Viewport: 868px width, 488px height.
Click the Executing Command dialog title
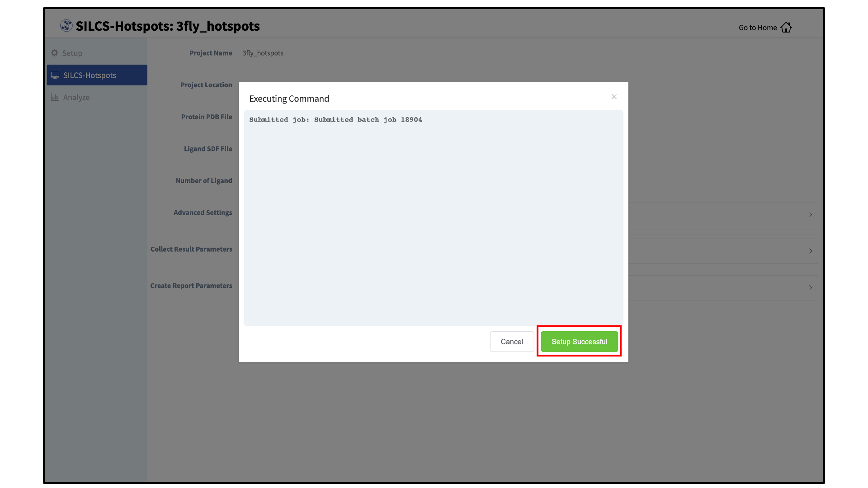289,99
